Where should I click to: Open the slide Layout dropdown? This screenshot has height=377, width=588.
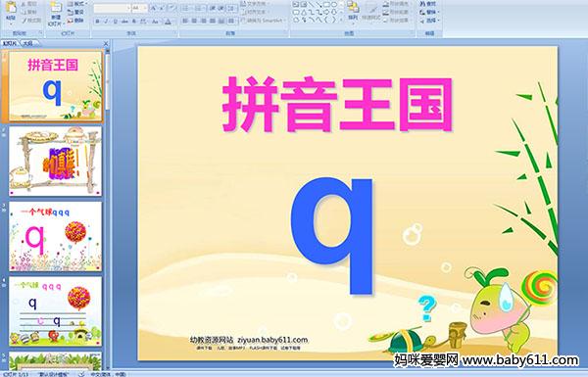tap(77, 4)
